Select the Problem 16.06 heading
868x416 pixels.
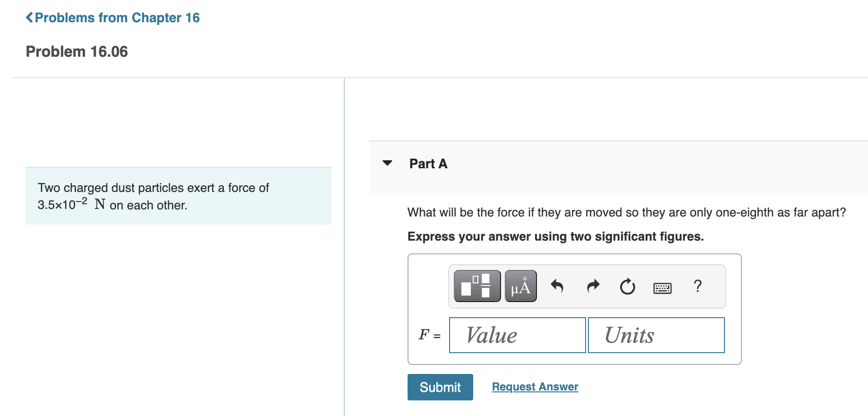77,51
